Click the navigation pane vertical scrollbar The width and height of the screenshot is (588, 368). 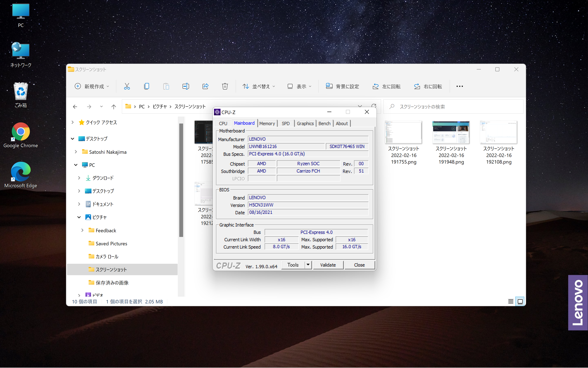[x=181, y=180]
